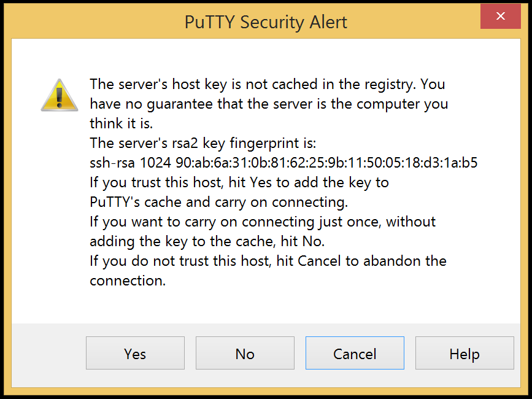Click the 'rsa2 key fingerprint is' line

203,143
